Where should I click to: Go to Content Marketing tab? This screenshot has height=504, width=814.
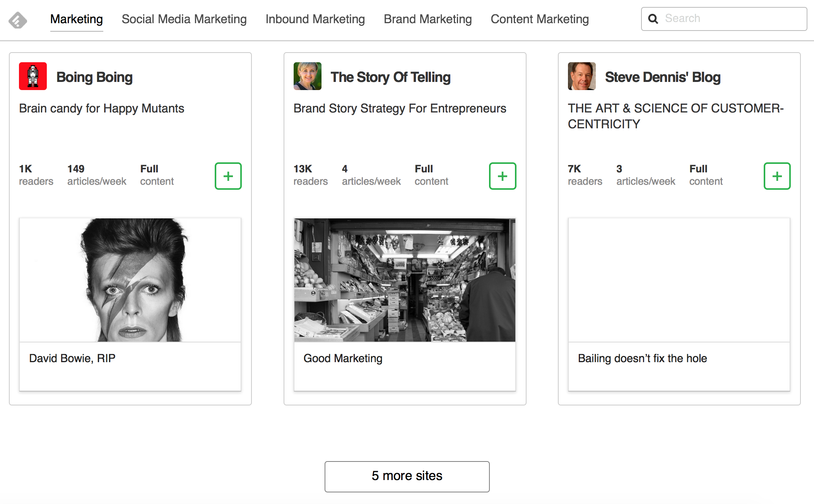tap(539, 19)
